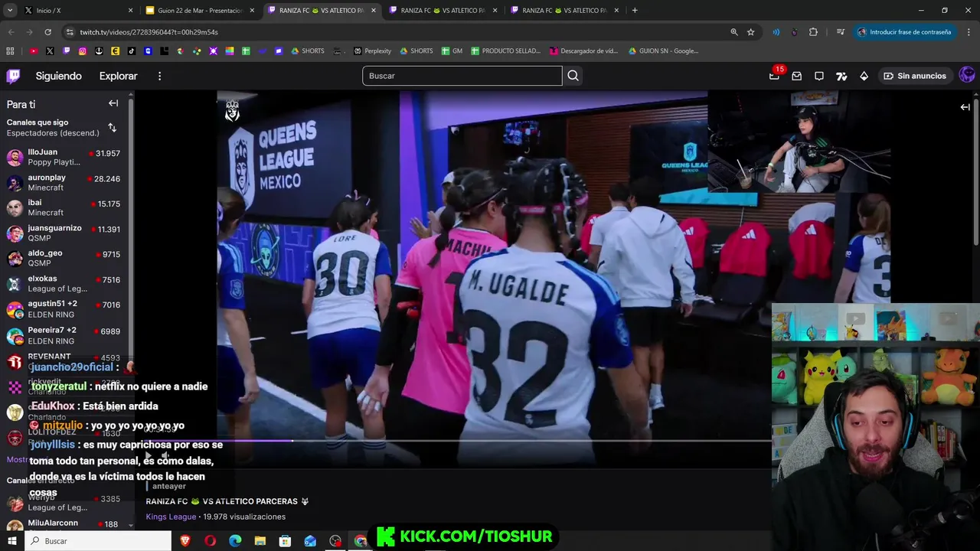
Task: Open Explorar in Twitch navigation
Action: [x=118, y=76]
